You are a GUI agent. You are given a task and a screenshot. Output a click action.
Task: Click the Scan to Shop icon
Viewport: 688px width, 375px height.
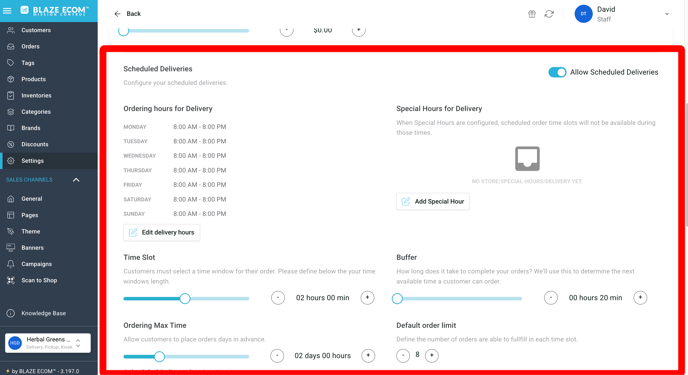(11, 280)
